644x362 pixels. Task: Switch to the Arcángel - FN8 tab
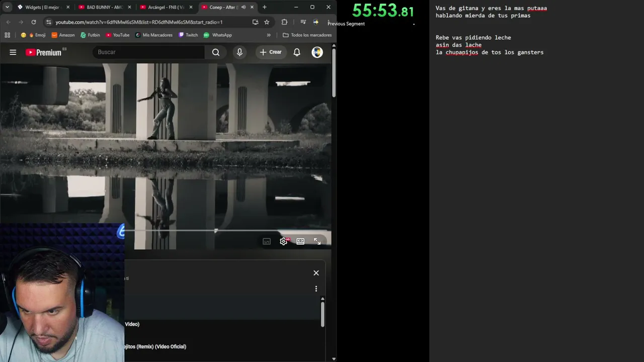(x=166, y=7)
